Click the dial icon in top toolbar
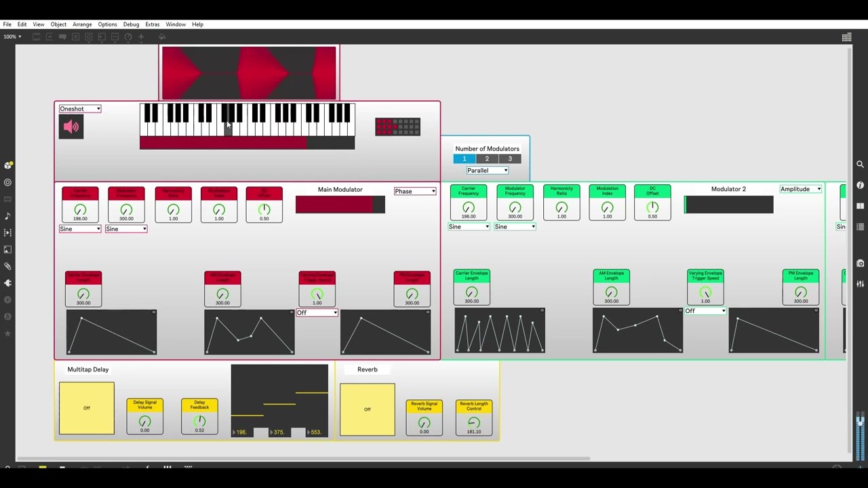Image resolution: width=868 pixels, height=488 pixels. click(127, 37)
